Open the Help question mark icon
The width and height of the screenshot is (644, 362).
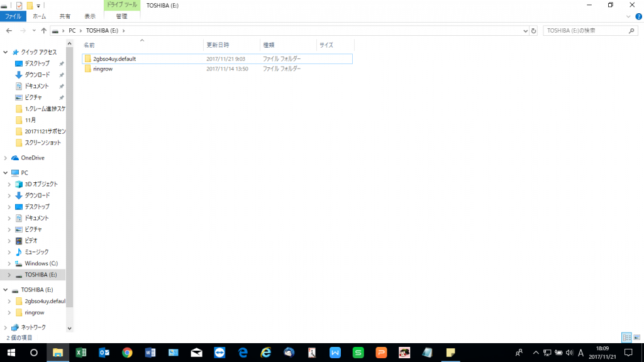[638, 17]
